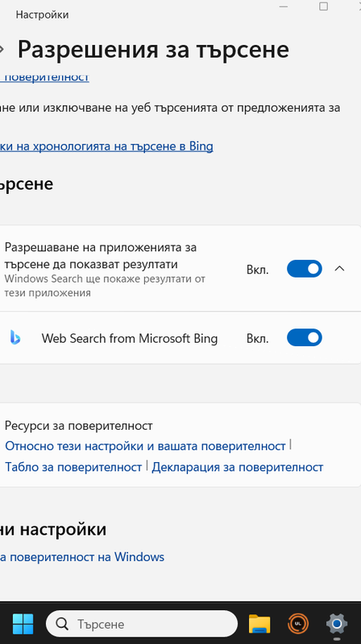
Task: Click the breadcrumb arrow before the page title
Action: click(x=2, y=49)
